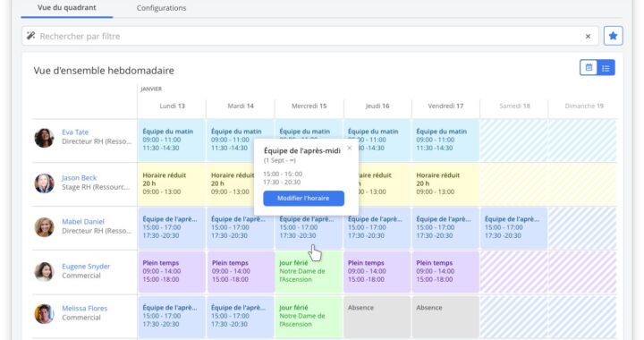The width and height of the screenshot is (644, 340).
Task: Select the Jeudi 16 column header
Action: (377, 106)
